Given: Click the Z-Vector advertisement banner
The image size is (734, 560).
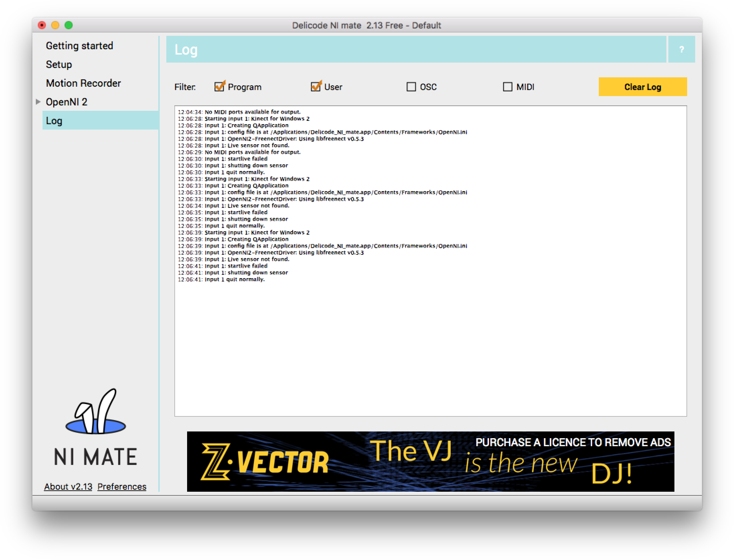Looking at the screenshot, I should [430, 461].
